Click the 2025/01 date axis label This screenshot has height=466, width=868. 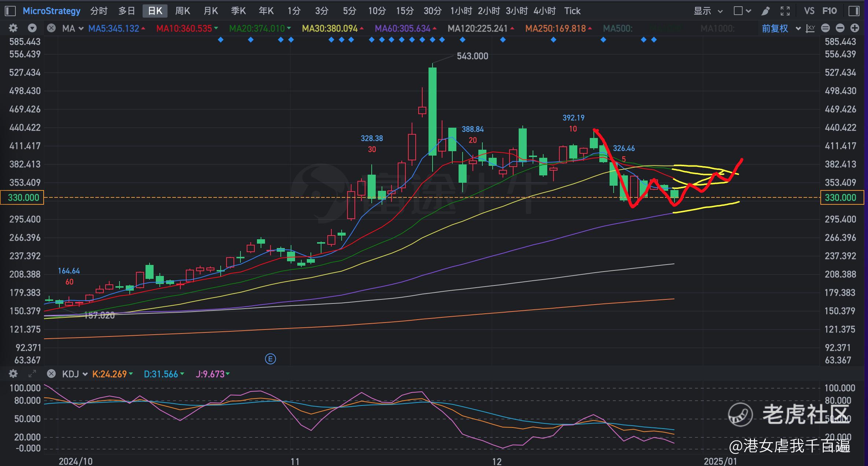pyautogui.click(x=720, y=461)
